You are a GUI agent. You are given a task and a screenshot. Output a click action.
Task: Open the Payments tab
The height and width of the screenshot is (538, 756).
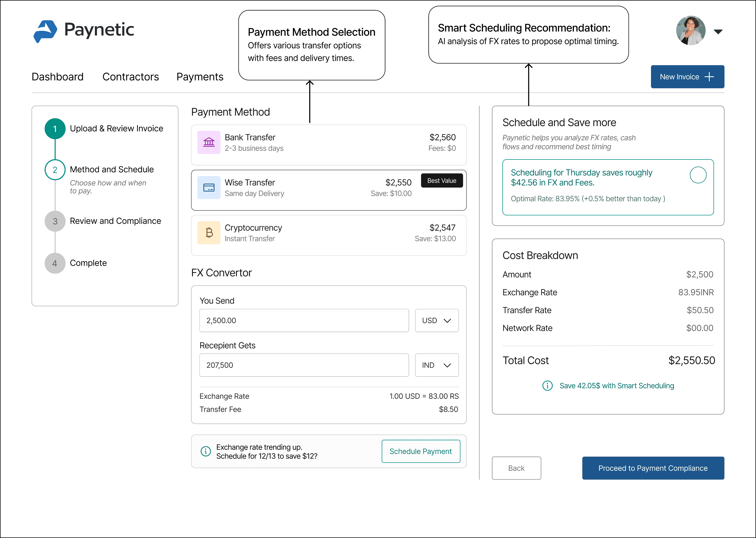point(200,77)
